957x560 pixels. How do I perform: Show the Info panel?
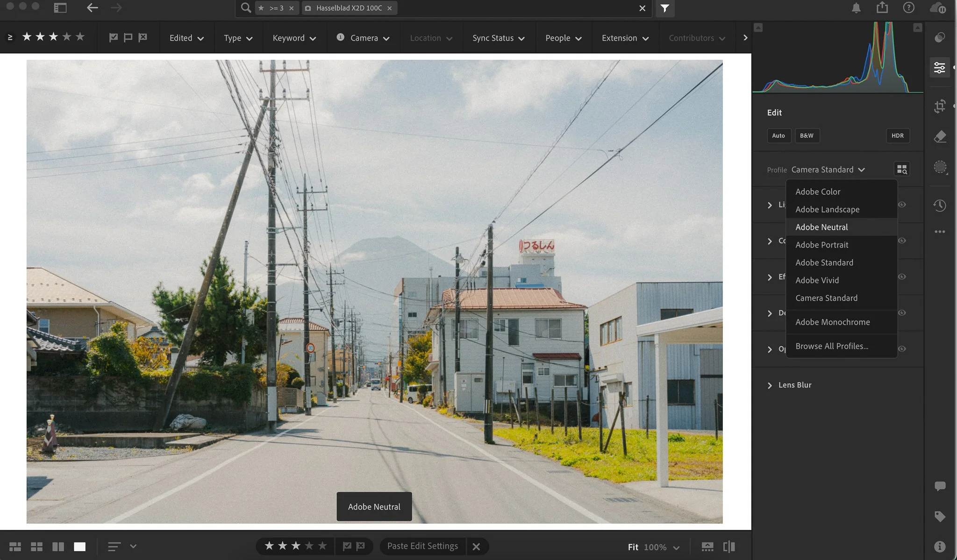coord(940,546)
